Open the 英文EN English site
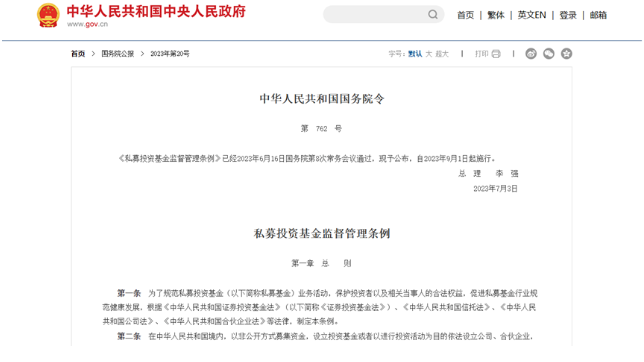 tap(531, 15)
